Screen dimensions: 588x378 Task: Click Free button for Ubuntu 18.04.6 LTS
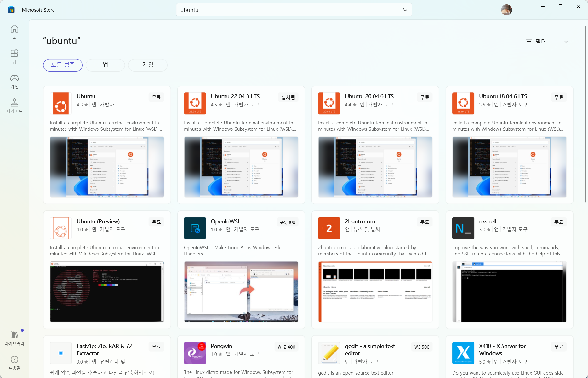559,97
